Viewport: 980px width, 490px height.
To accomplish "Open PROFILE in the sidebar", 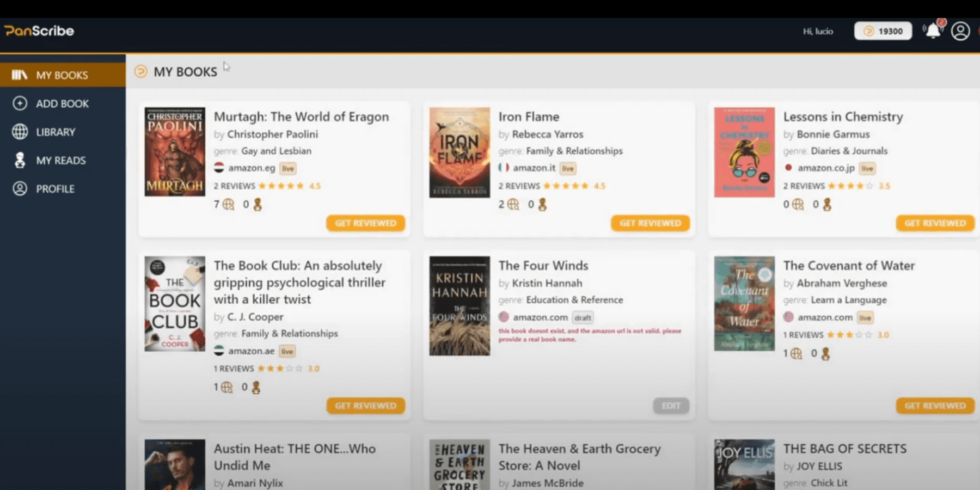I will [63, 188].
